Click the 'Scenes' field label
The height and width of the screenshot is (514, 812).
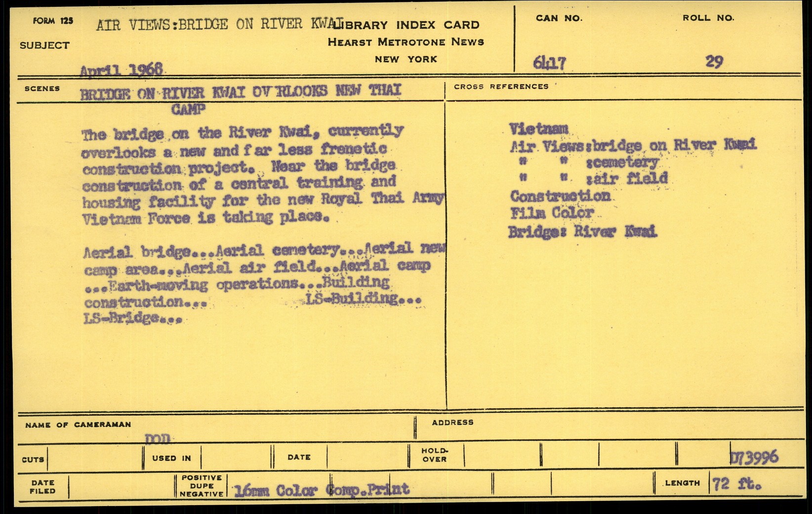(42, 88)
